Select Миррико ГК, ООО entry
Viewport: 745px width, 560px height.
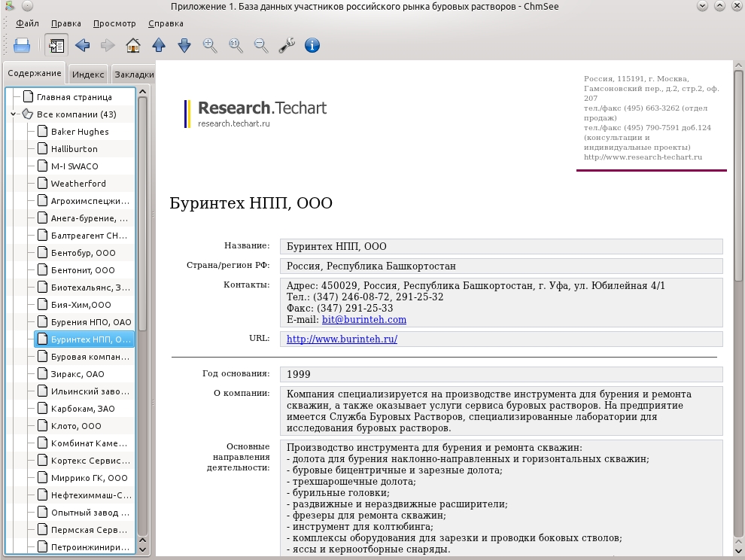[89, 478]
